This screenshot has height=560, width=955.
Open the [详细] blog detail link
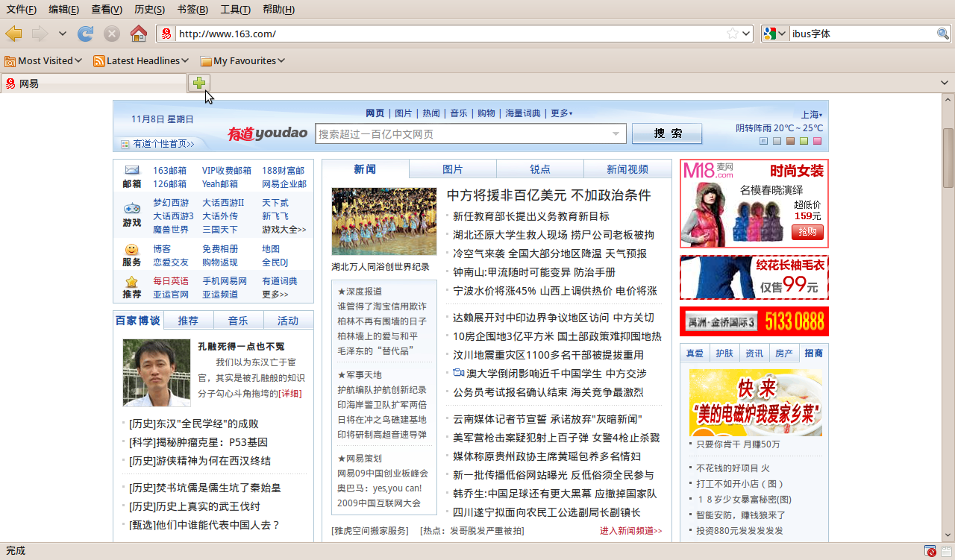(290, 393)
